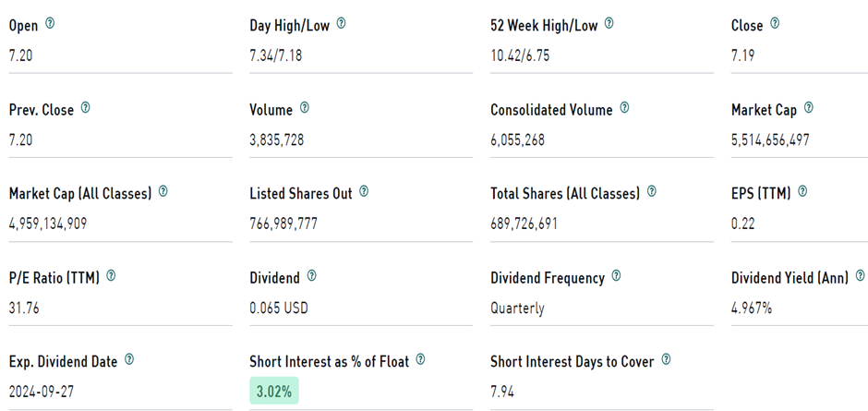The image size is (868, 411).
Task: Click the question mark beside Close
Action: (x=774, y=24)
